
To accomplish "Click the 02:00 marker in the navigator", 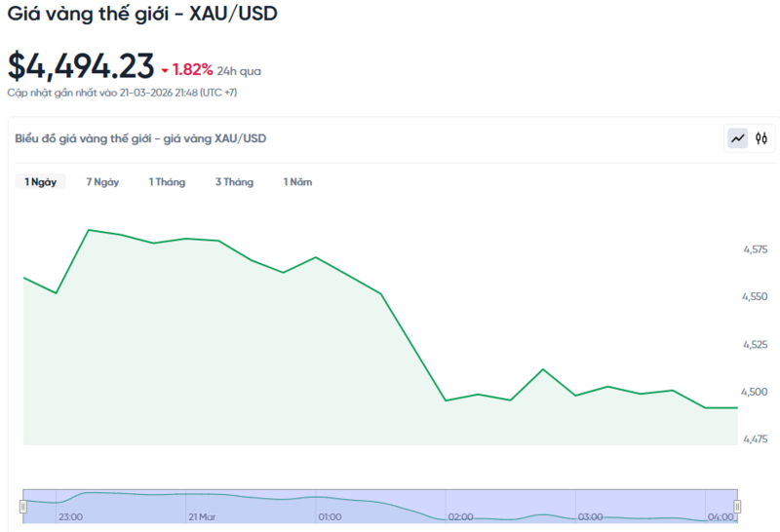I will coord(460,516).
